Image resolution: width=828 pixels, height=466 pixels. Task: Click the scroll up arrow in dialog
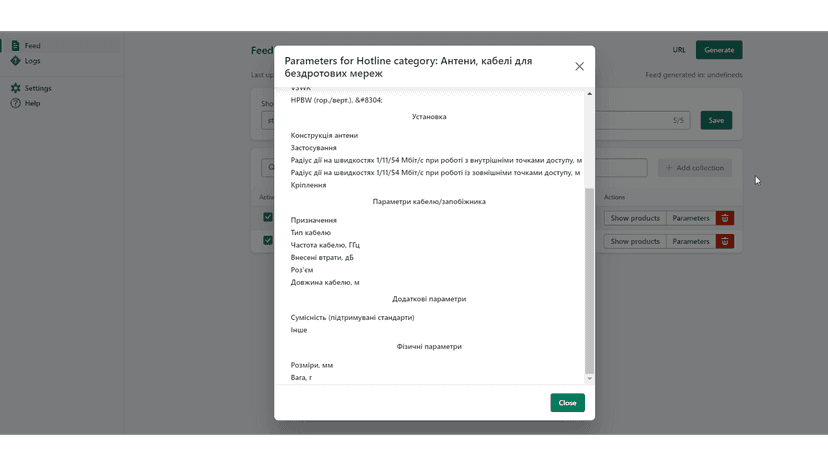[x=589, y=94]
